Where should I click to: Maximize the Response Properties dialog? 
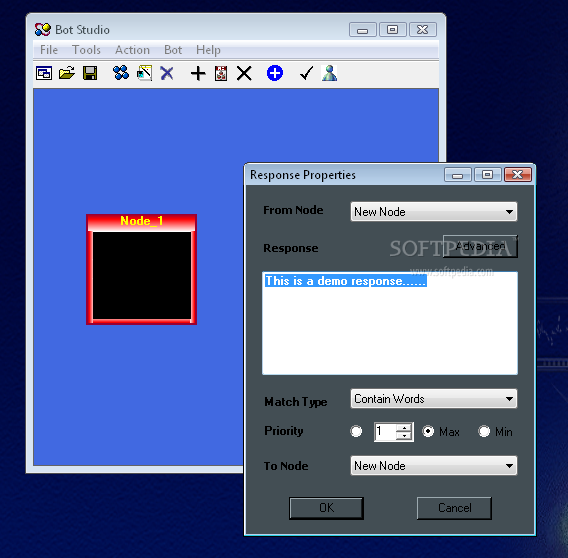tap(488, 175)
